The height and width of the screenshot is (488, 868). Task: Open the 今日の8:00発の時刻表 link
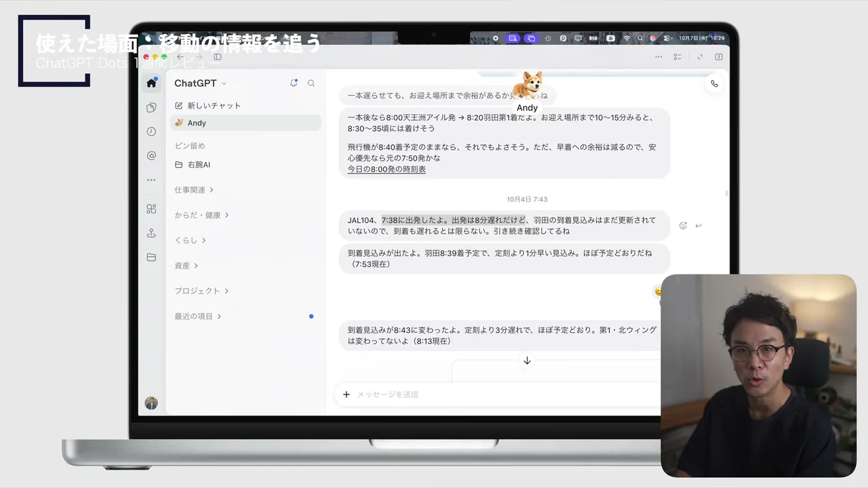pos(387,169)
